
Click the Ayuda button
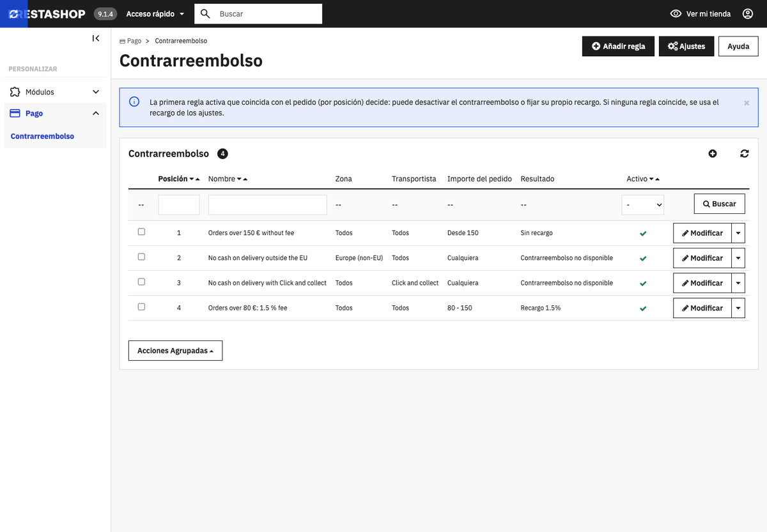[x=738, y=46]
